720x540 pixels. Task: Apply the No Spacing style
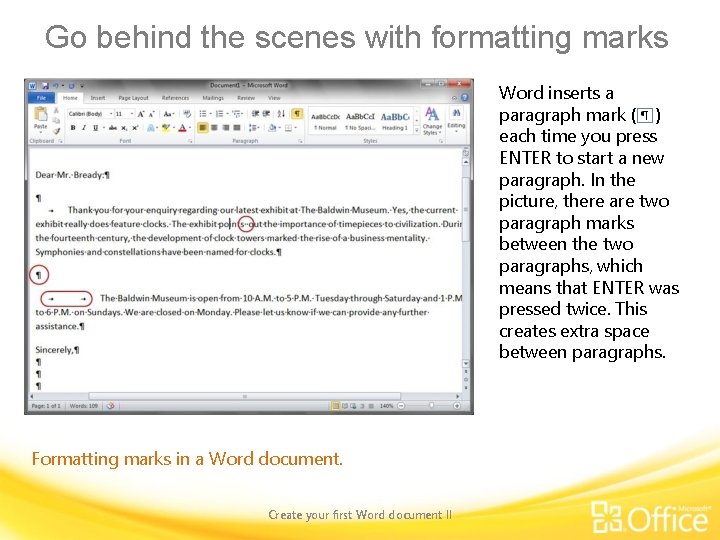pyautogui.click(x=360, y=121)
